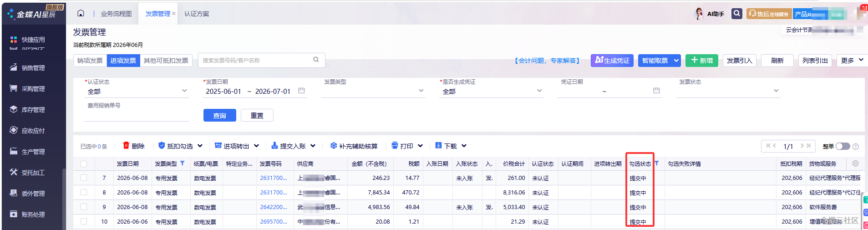The image size is (868, 230).
Task: Open 受托加工 in the sidebar
Action: [x=27, y=173]
